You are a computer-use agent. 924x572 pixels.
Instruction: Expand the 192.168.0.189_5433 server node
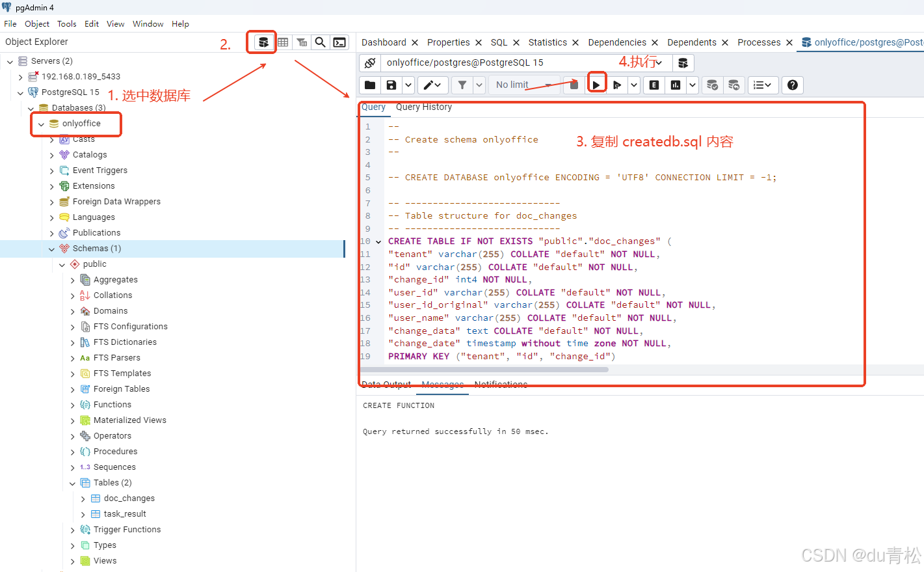click(x=21, y=77)
